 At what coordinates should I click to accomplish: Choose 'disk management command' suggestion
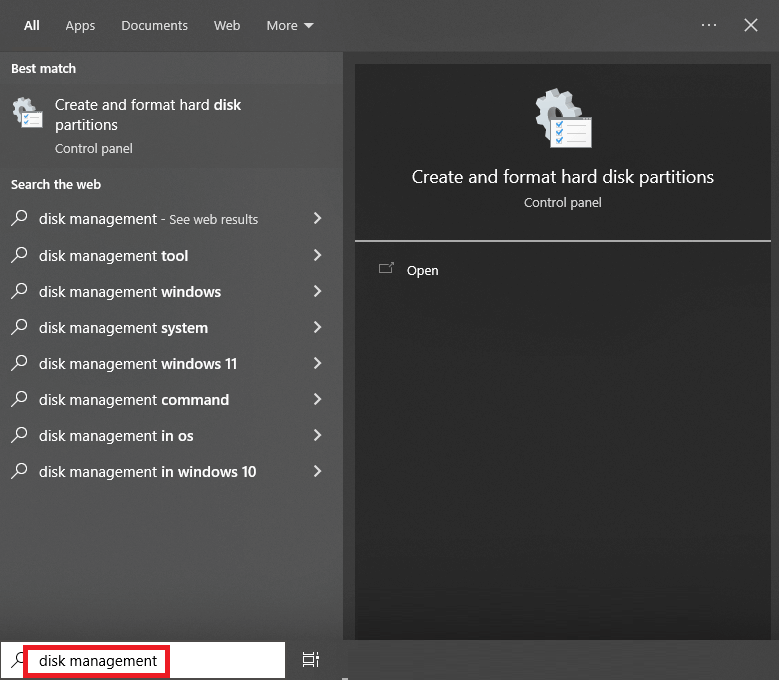(171, 399)
